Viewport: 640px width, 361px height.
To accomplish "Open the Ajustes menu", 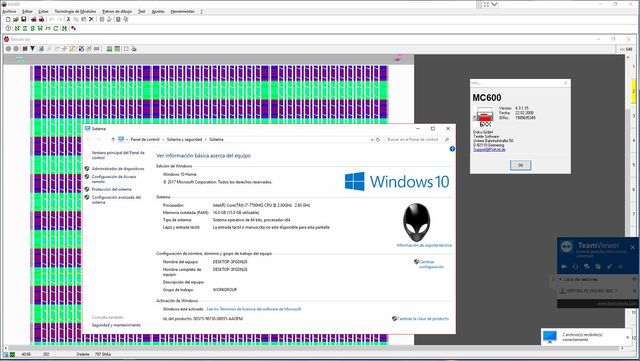I will (x=158, y=11).
